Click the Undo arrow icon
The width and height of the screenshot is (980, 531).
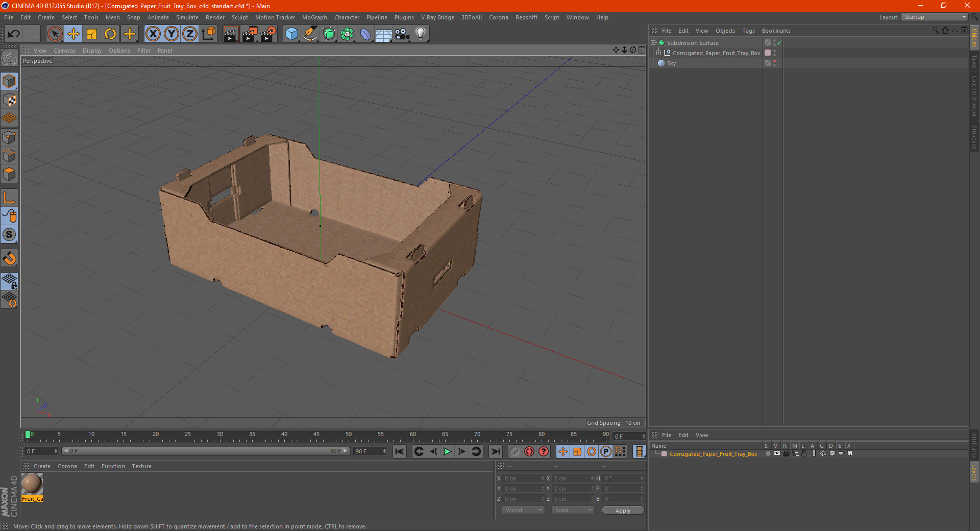pyautogui.click(x=14, y=34)
